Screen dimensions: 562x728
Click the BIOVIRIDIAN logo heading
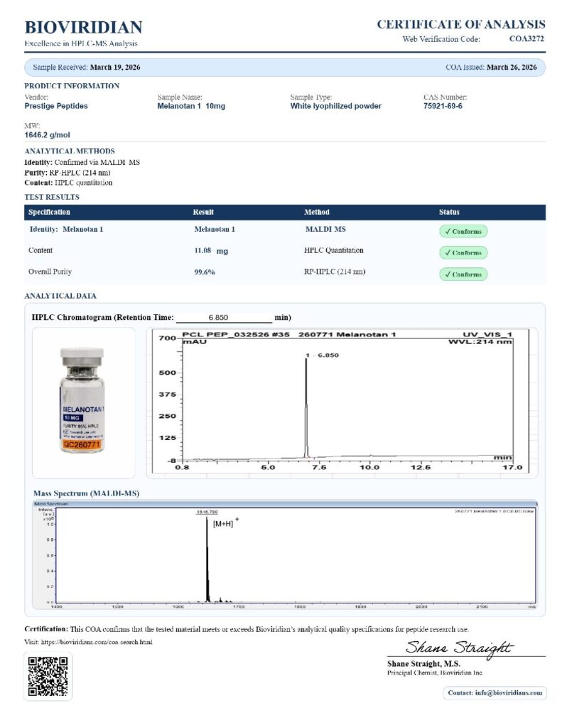83,28
